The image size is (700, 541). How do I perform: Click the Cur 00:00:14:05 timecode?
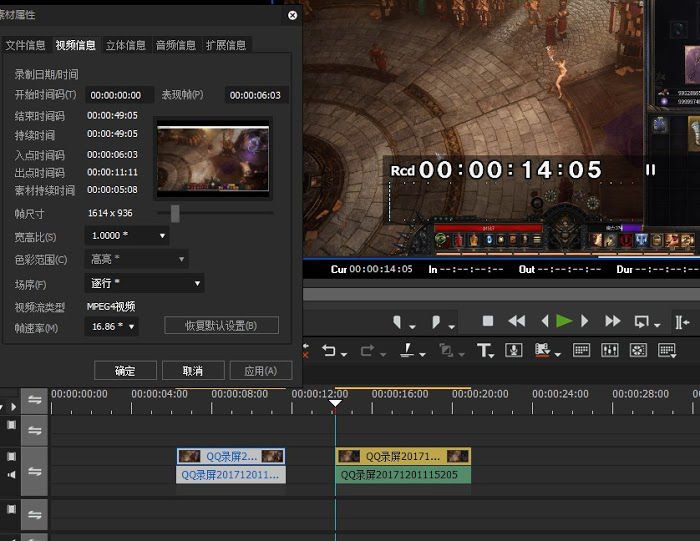click(371, 269)
